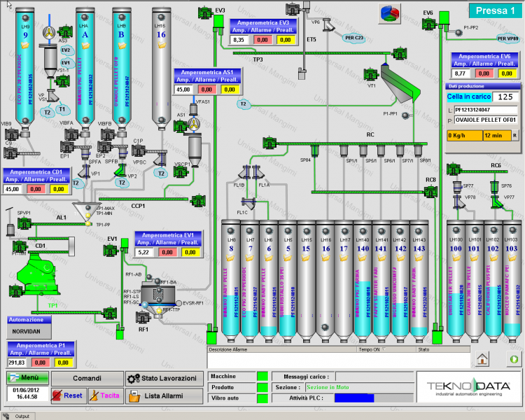Click the R button beside 12 min
The width and height of the screenshot is (525, 420).
coord(515,136)
